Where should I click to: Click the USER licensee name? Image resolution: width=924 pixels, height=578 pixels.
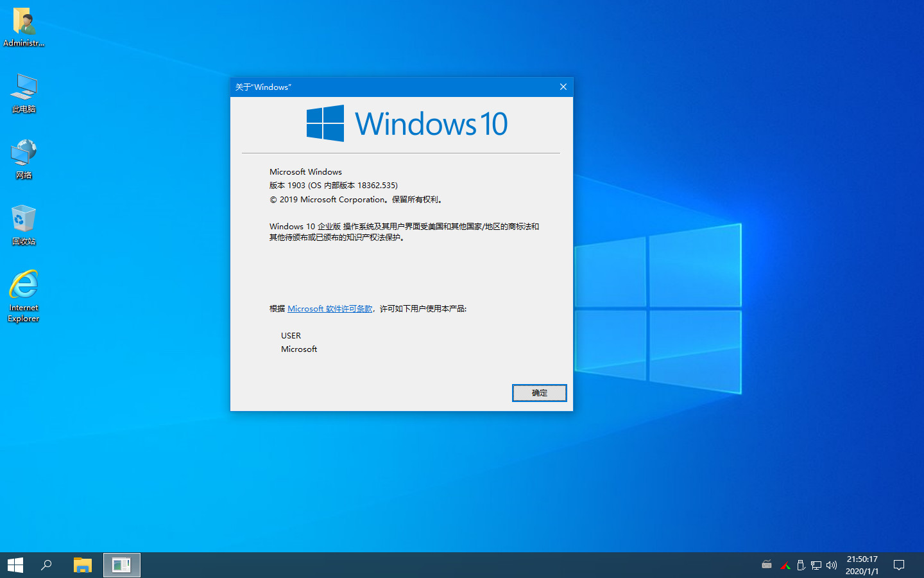pos(291,336)
